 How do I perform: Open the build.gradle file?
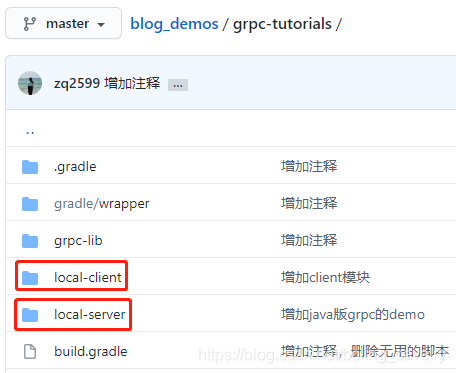(91, 352)
